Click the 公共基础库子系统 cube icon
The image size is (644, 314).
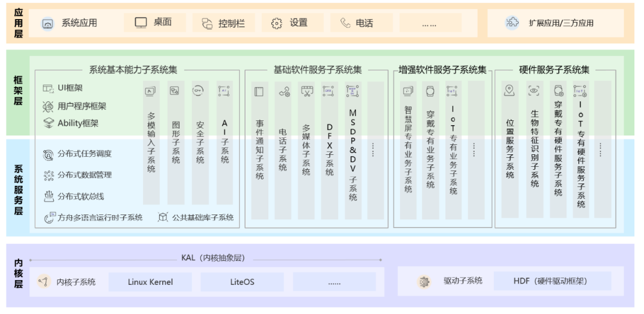[x=163, y=217]
